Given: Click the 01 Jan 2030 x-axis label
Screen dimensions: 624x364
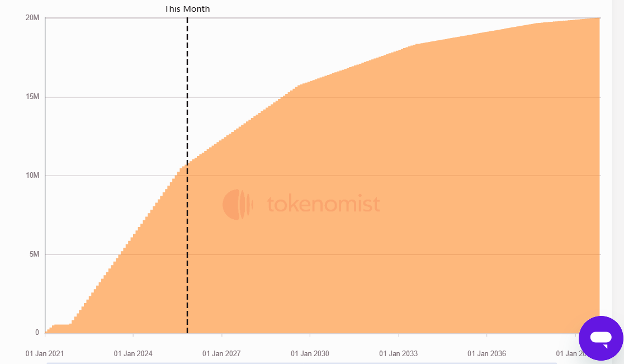Looking at the screenshot, I should tap(310, 354).
